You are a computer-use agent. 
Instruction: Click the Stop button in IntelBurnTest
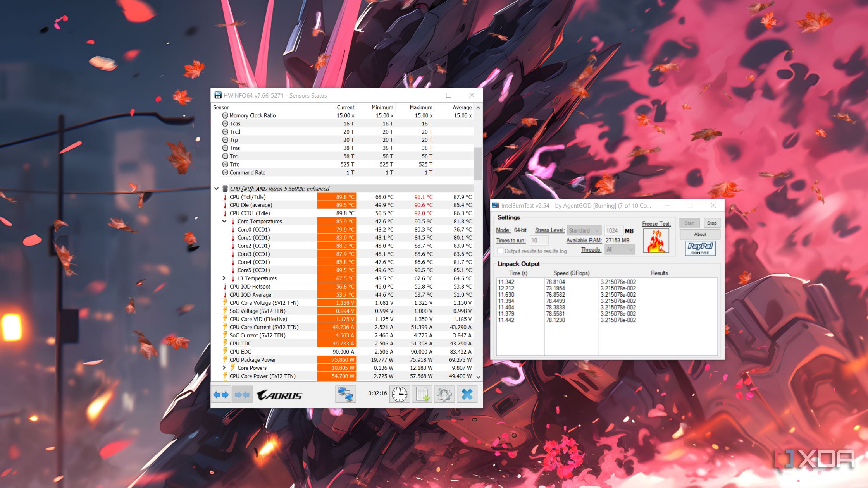pyautogui.click(x=711, y=223)
